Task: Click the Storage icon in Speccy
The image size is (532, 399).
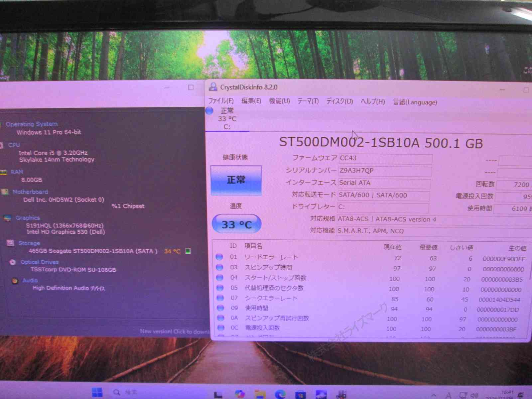Action: [11, 243]
